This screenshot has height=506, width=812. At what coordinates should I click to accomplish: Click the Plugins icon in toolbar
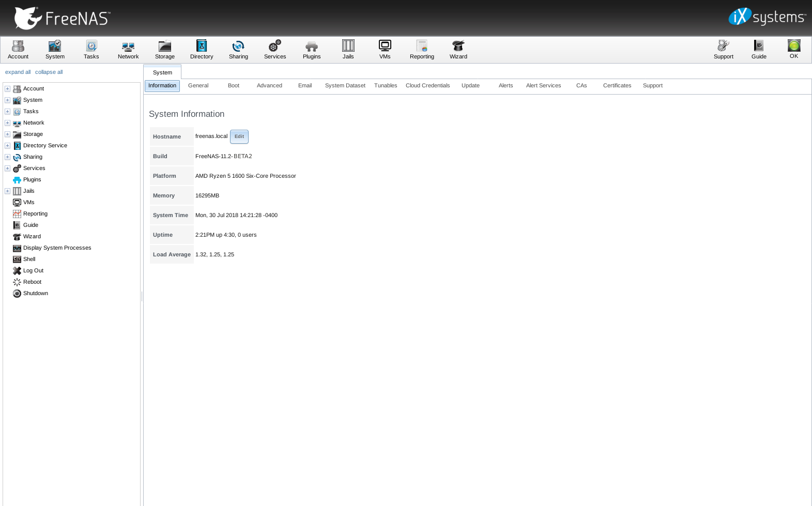pyautogui.click(x=311, y=50)
